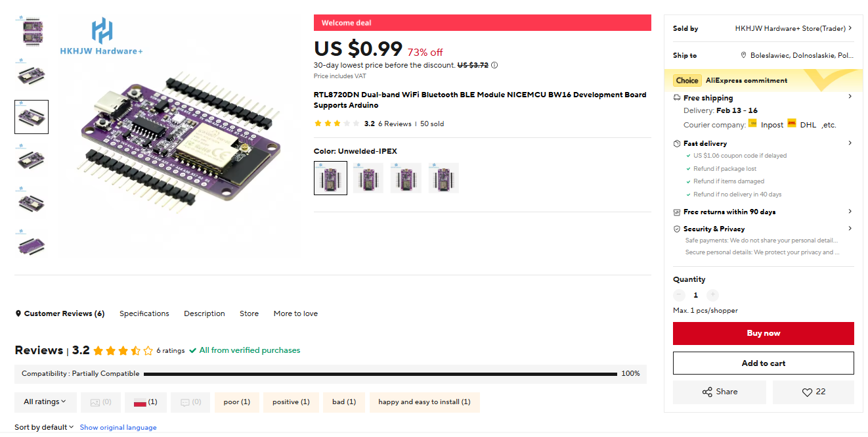Click the plus quantity stepper icon
Screen dimensions: 868x437
pos(713,295)
